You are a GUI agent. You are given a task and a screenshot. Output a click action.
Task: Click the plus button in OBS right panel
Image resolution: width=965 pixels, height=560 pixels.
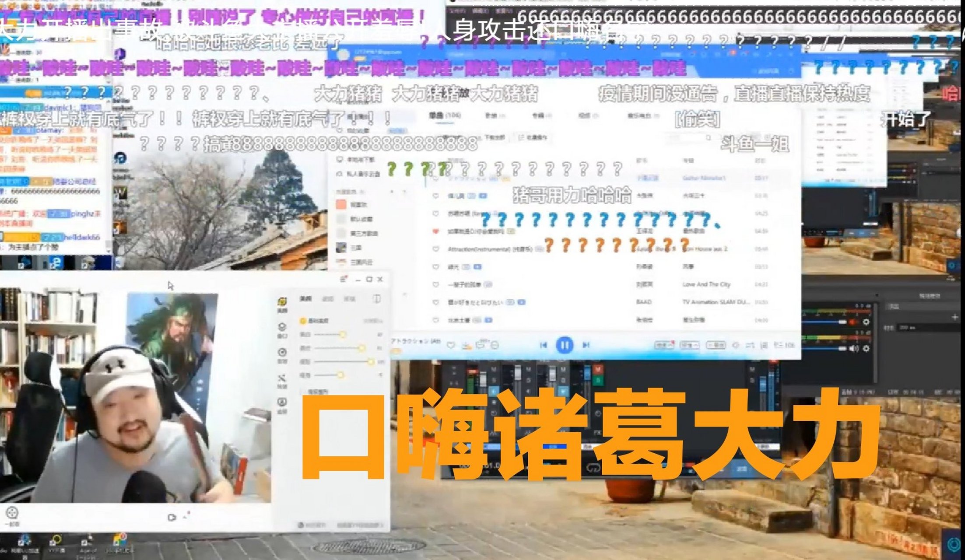[955, 317]
